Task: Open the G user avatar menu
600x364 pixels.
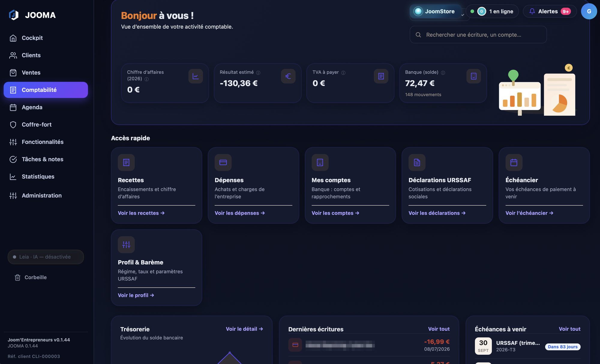Action: (x=589, y=11)
